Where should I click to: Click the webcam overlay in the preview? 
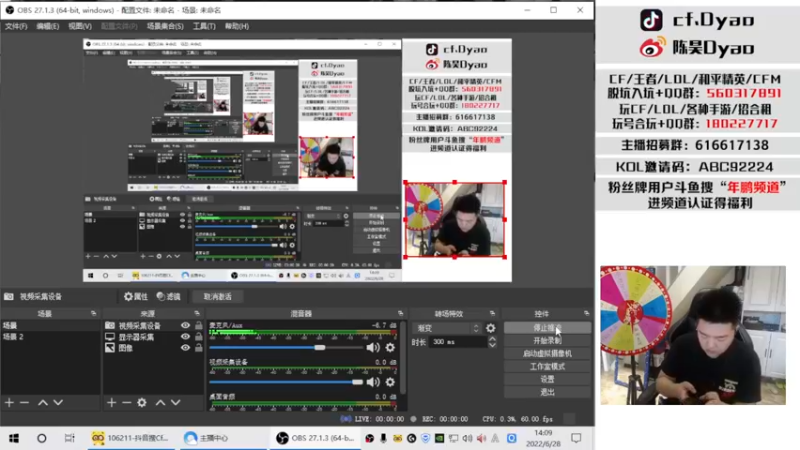coord(455,220)
